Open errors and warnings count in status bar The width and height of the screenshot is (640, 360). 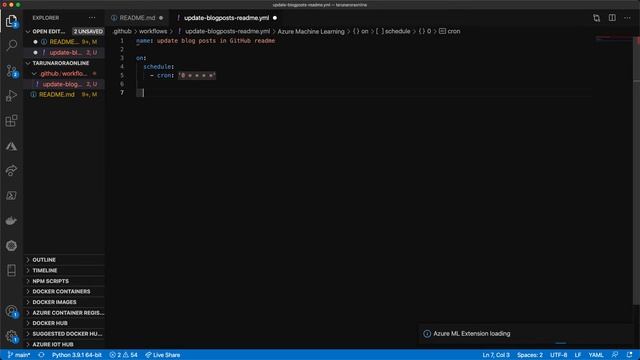tap(123, 355)
